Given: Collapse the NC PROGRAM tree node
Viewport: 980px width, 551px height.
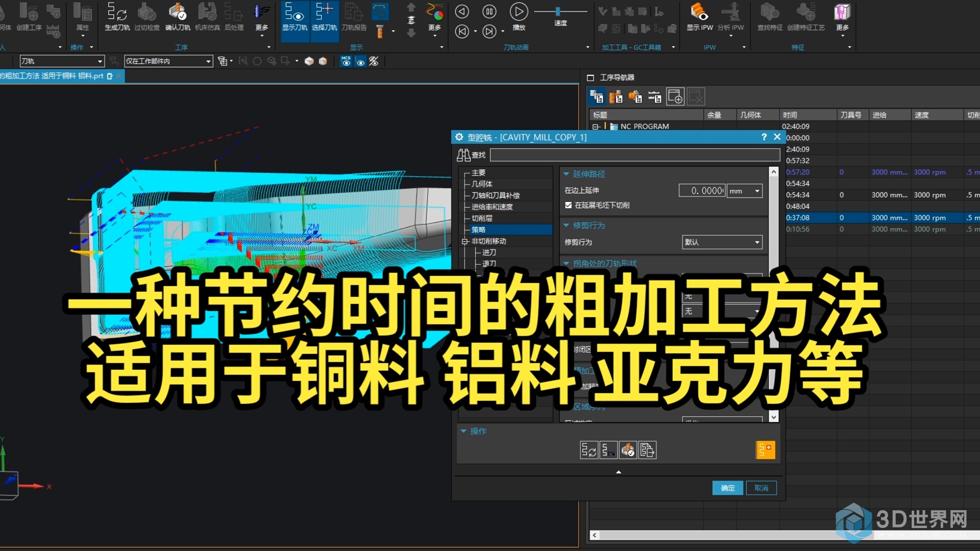Looking at the screenshot, I should [596, 127].
